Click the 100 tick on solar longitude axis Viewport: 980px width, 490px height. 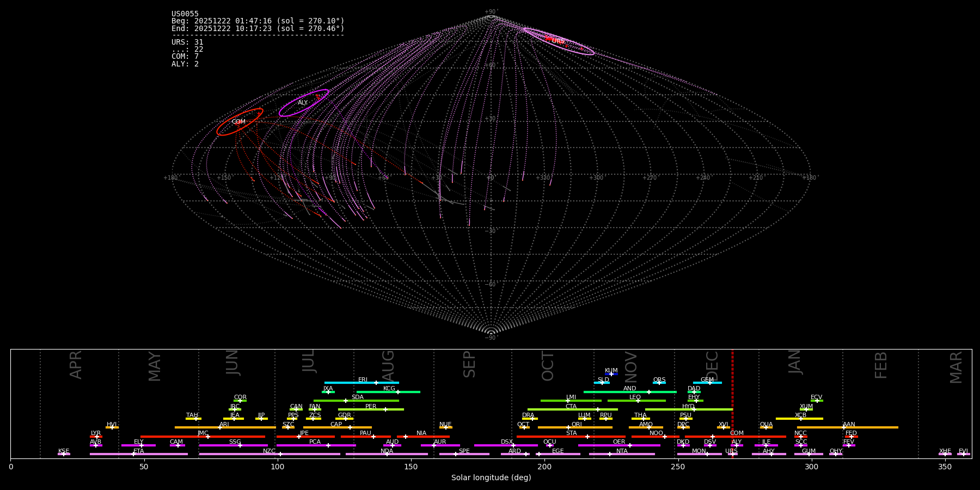(278, 467)
